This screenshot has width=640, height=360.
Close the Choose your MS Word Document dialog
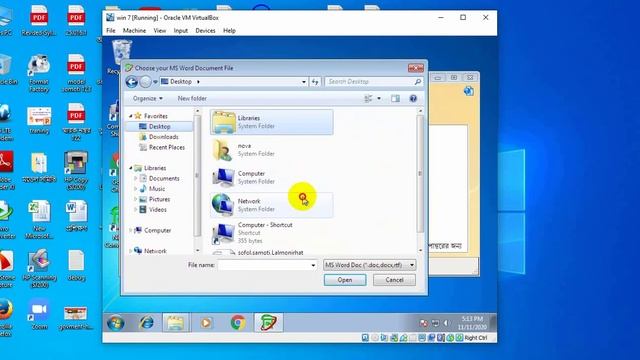click(x=416, y=68)
